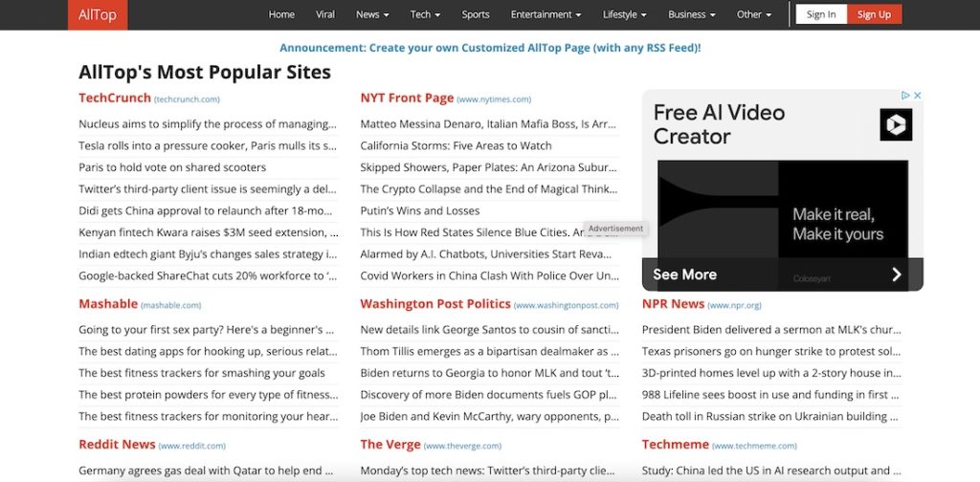Click the Sign Up button
The height and width of the screenshot is (482, 980).
tap(875, 14)
